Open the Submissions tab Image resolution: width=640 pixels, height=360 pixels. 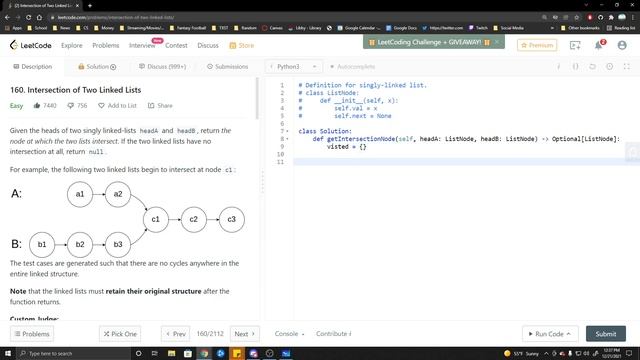(x=227, y=67)
